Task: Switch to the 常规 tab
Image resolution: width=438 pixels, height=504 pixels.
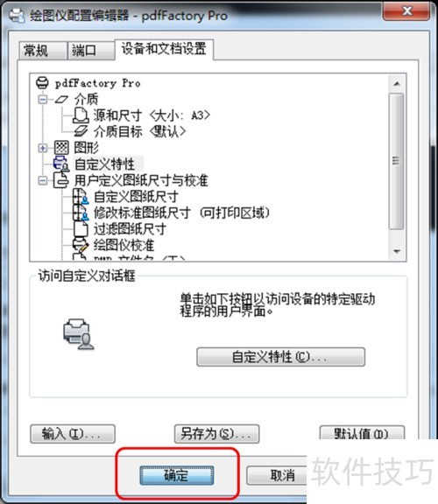Action: (x=42, y=51)
